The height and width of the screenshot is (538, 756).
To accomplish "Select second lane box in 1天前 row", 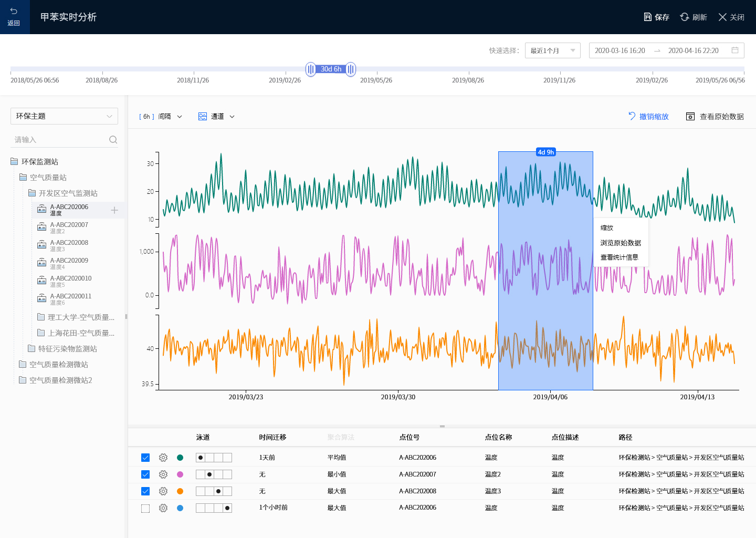I will (x=209, y=458).
